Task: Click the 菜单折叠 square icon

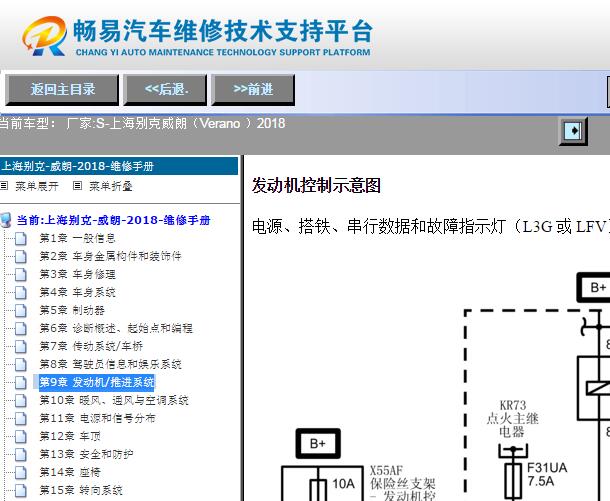Action: 77,186
